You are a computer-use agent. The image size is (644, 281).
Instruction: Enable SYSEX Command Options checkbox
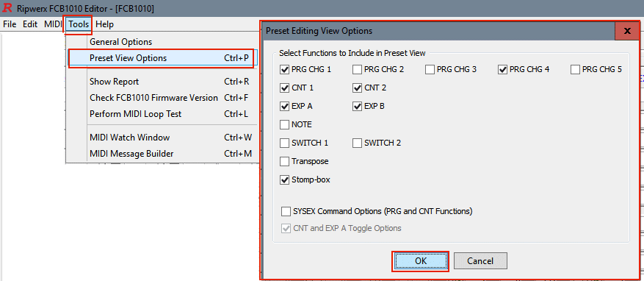[x=286, y=211]
